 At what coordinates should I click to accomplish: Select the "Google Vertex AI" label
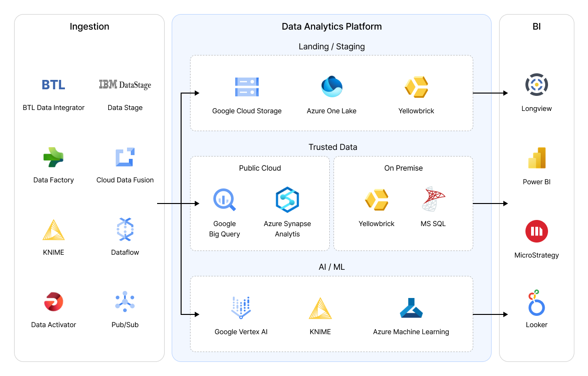click(241, 332)
